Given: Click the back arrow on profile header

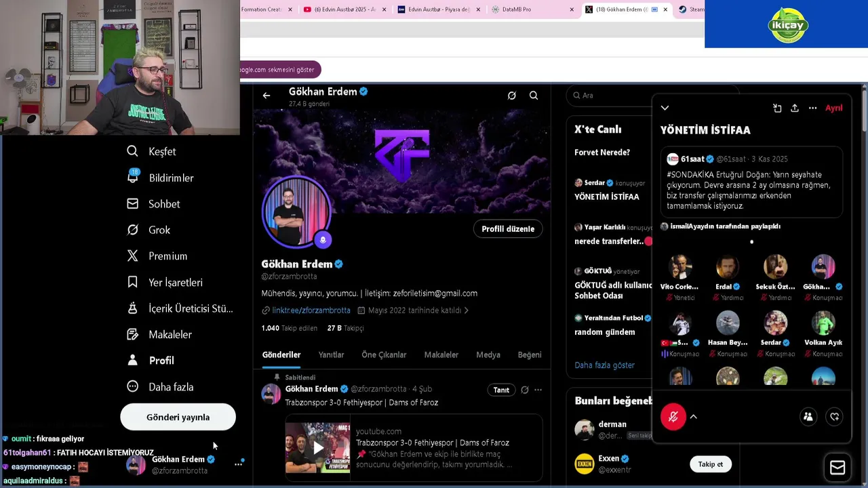Looking at the screenshot, I should [x=267, y=96].
